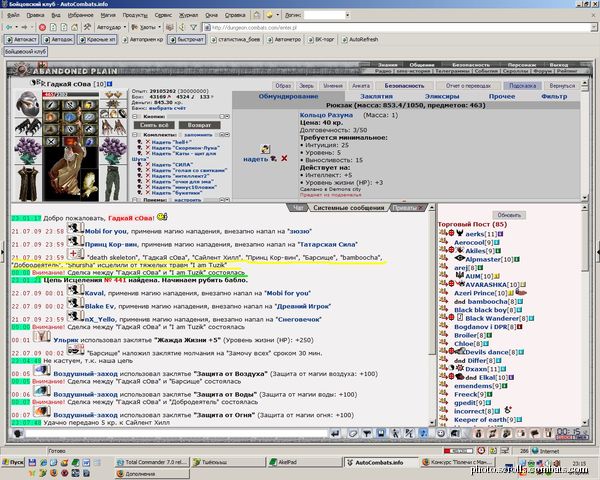Image resolution: width=600 pixels, height=480 pixels.
Task: Click the Возврат button
Action: [199, 125]
